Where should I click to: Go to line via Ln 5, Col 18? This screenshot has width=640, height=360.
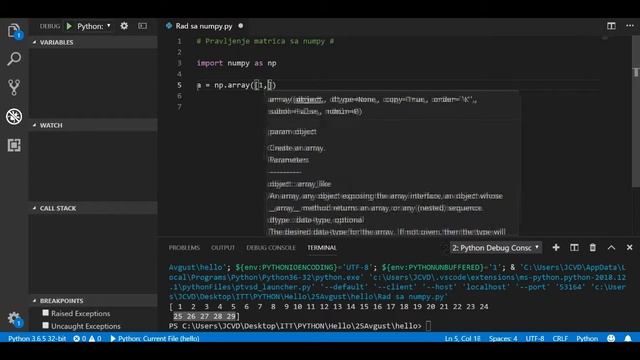click(x=462, y=338)
